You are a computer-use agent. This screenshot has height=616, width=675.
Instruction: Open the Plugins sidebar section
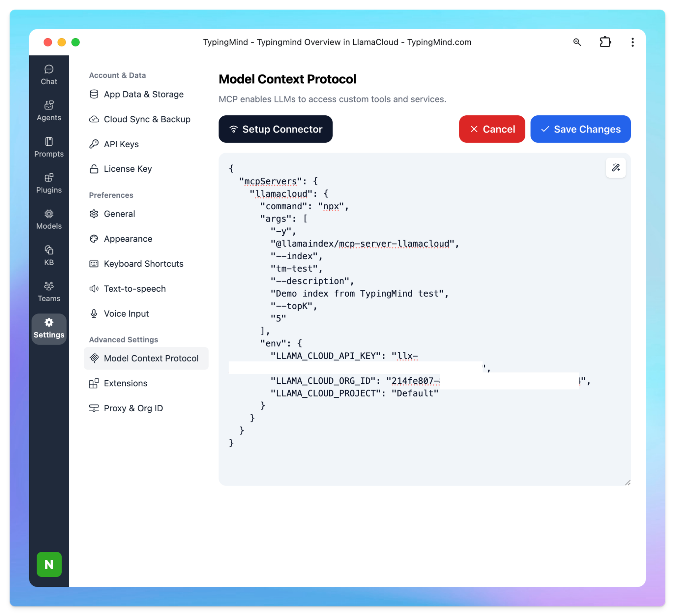pyautogui.click(x=49, y=183)
